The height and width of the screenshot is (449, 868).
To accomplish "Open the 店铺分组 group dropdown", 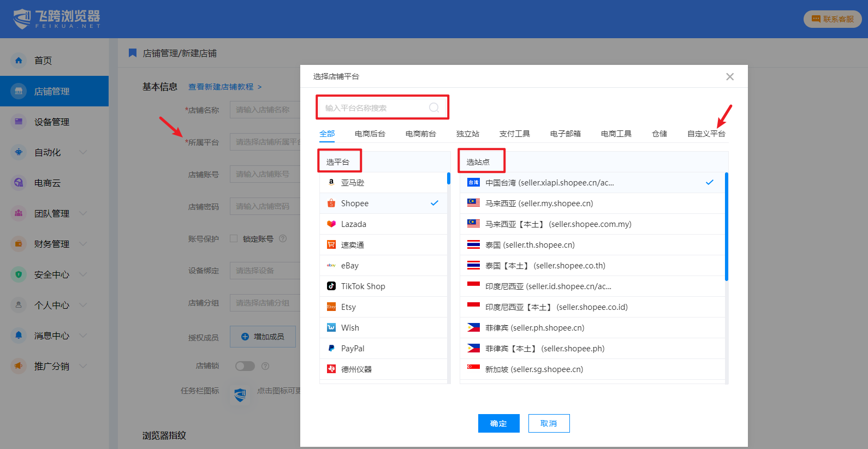I will (x=265, y=303).
